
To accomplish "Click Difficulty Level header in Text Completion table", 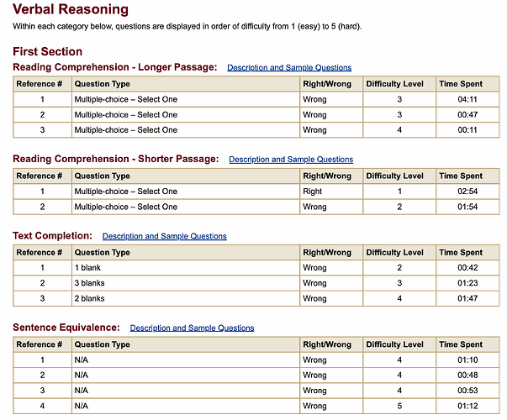I will point(395,253).
